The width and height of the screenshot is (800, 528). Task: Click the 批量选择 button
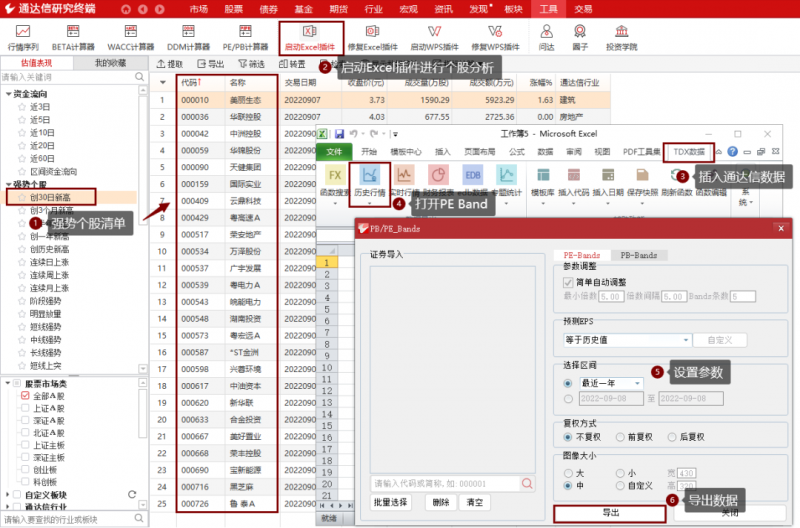click(390, 502)
